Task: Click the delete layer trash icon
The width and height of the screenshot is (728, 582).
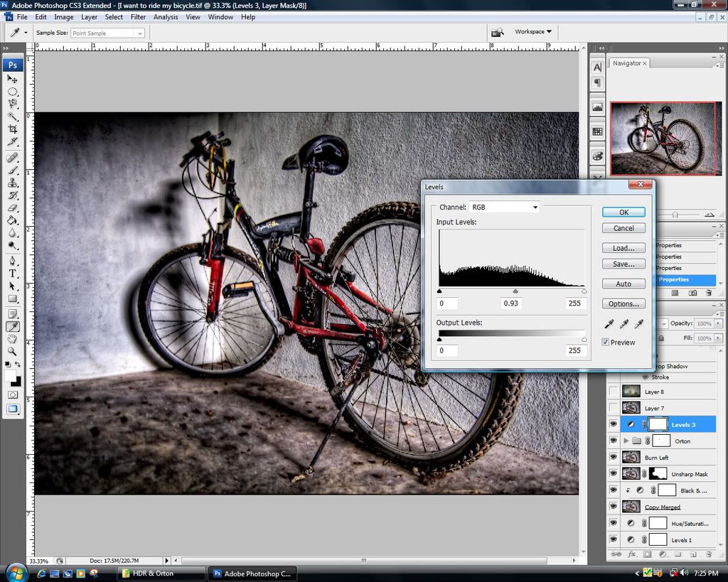Action: (x=708, y=554)
